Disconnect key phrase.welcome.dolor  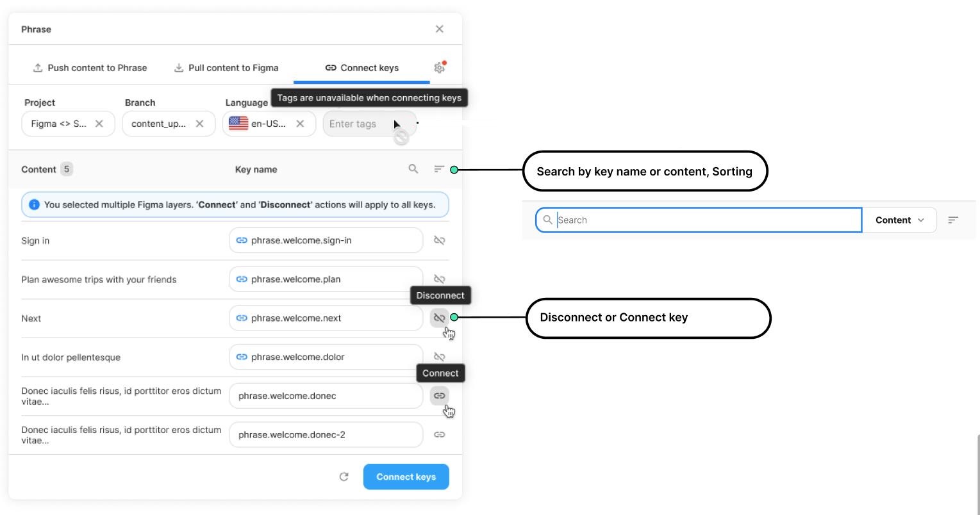click(439, 357)
